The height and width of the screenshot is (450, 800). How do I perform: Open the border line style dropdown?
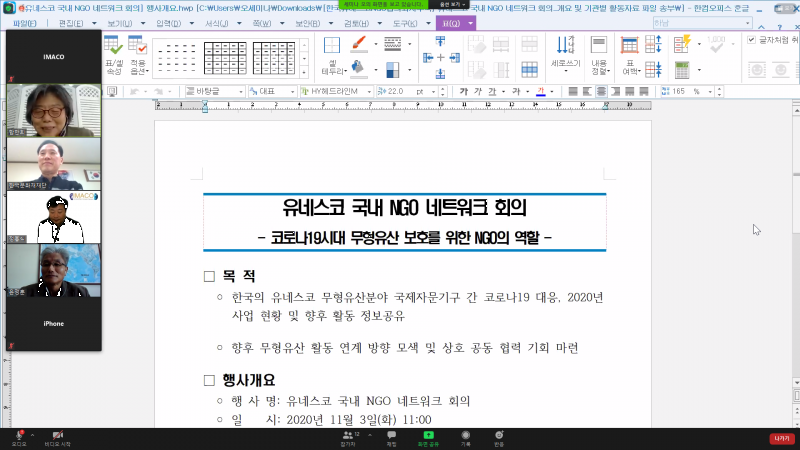[x=409, y=44]
